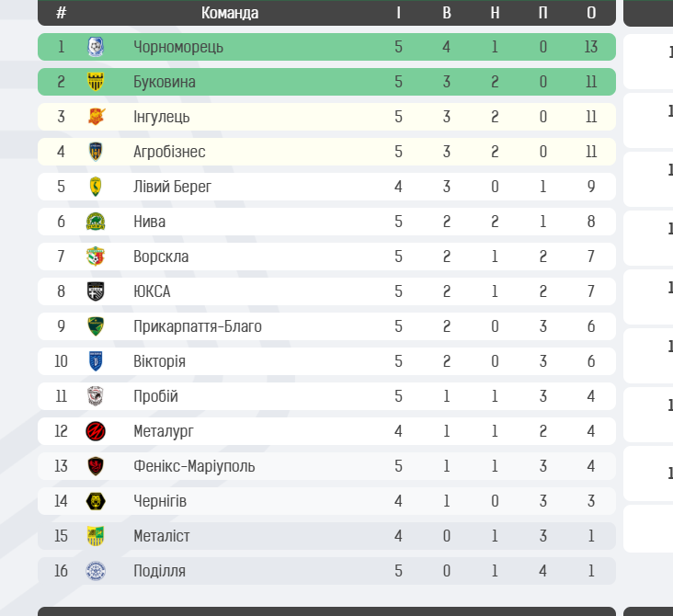Click the Нива green crest icon
The image size is (673, 616).
pyautogui.click(x=96, y=222)
